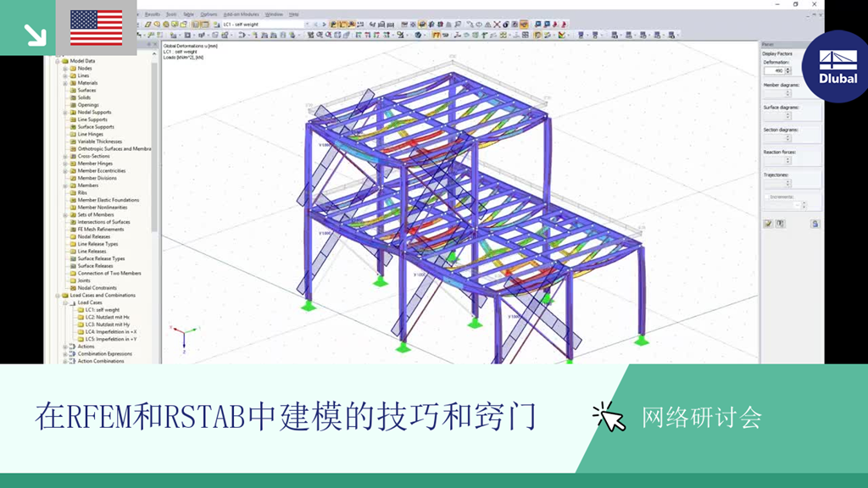
Task: Click the Member diagrams stepper arrows
Action: coord(788,93)
